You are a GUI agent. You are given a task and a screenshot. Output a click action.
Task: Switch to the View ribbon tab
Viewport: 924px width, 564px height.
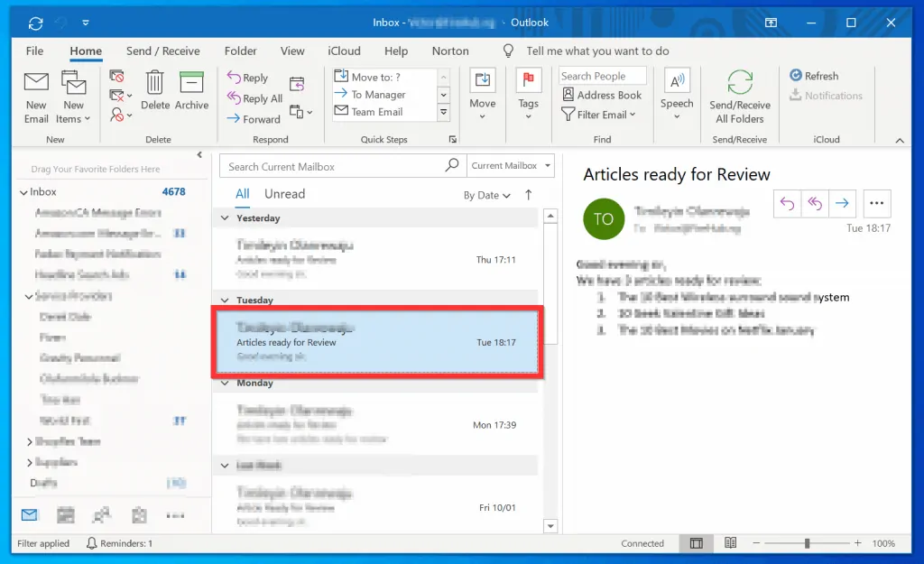coord(291,51)
